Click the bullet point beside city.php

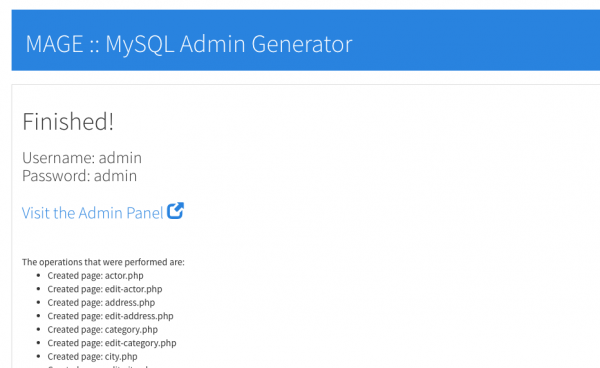tap(38, 356)
